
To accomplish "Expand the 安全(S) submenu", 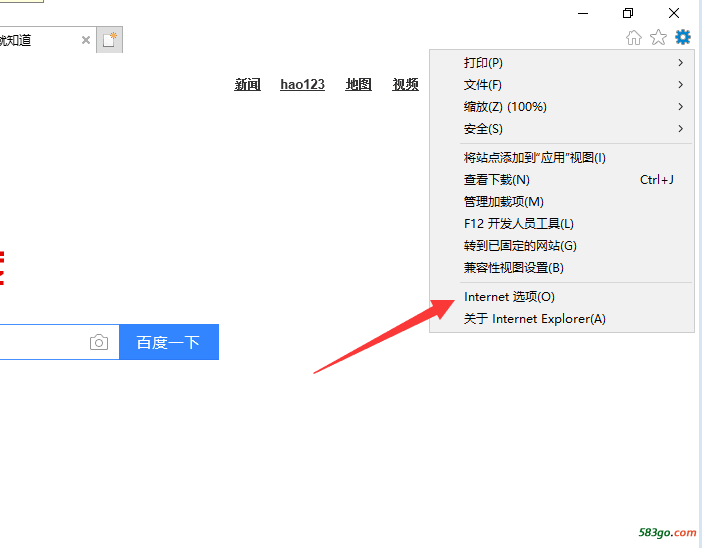I will coord(562,129).
